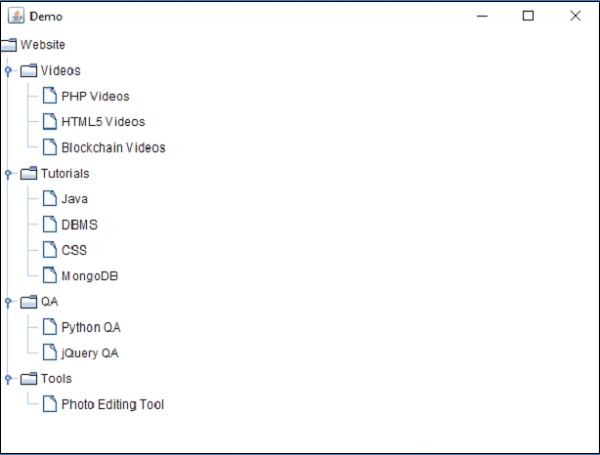Select the jQuery QA entry
Image resolution: width=600 pixels, height=455 pixels.
click(x=90, y=353)
